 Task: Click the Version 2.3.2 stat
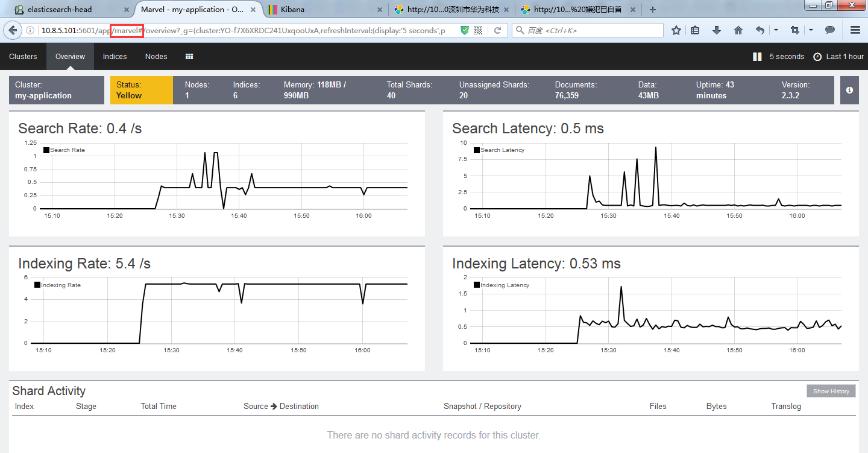tap(796, 90)
